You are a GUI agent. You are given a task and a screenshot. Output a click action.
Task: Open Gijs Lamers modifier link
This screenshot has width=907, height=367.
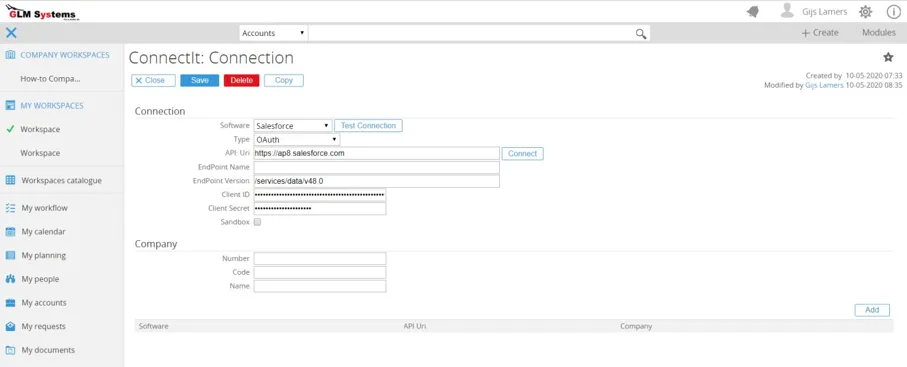824,85
